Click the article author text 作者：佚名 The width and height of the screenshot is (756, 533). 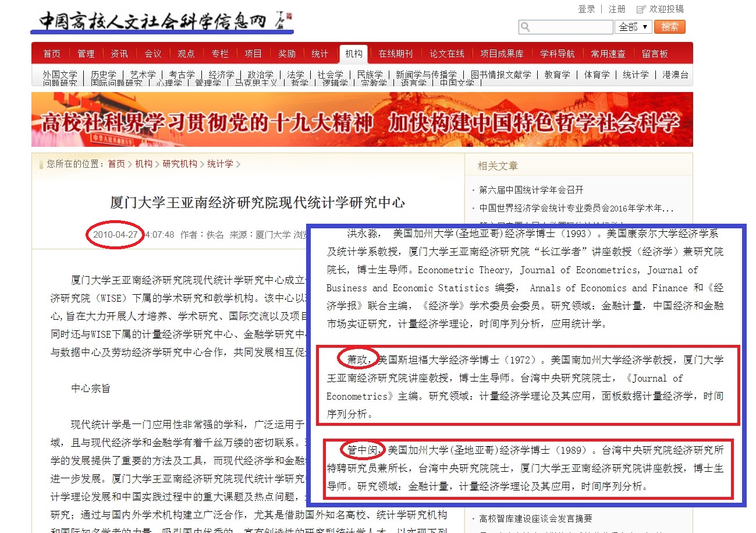(x=202, y=235)
